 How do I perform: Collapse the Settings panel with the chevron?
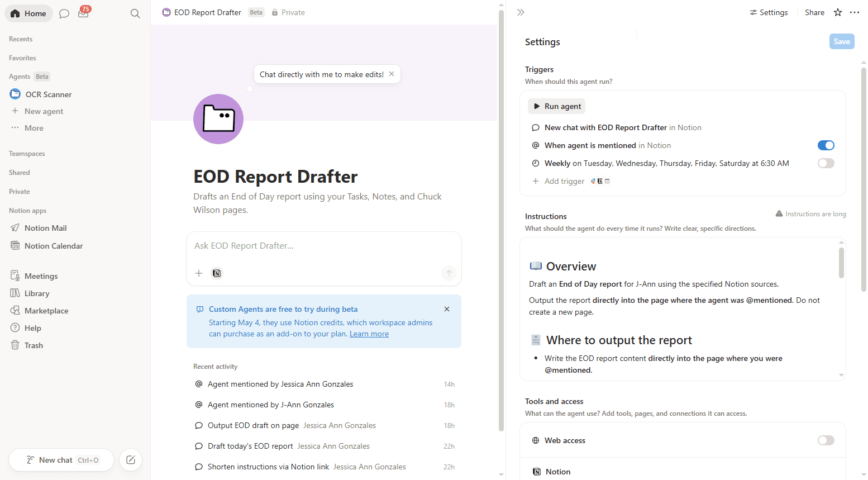pyautogui.click(x=521, y=12)
